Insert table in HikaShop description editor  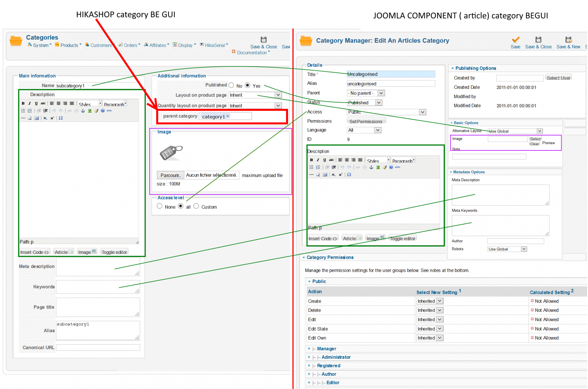36,118
